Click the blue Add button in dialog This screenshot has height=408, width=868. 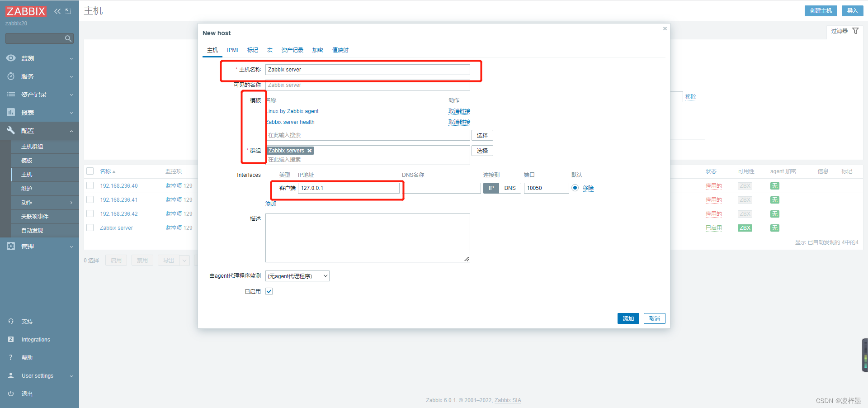coord(628,318)
